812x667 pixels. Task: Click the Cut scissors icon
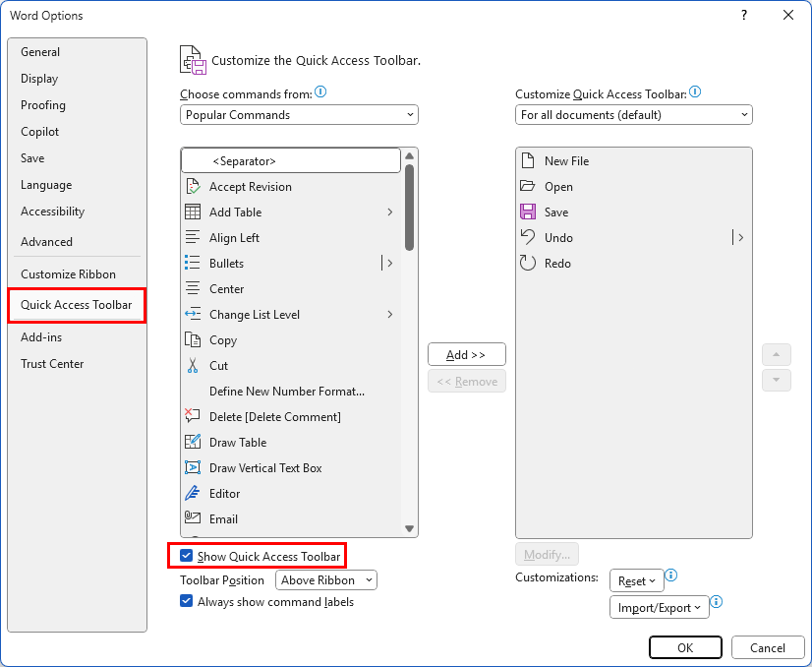193,365
